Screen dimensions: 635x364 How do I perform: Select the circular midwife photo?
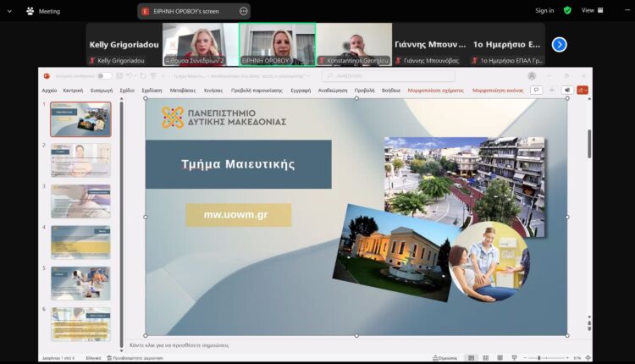pyautogui.click(x=489, y=262)
